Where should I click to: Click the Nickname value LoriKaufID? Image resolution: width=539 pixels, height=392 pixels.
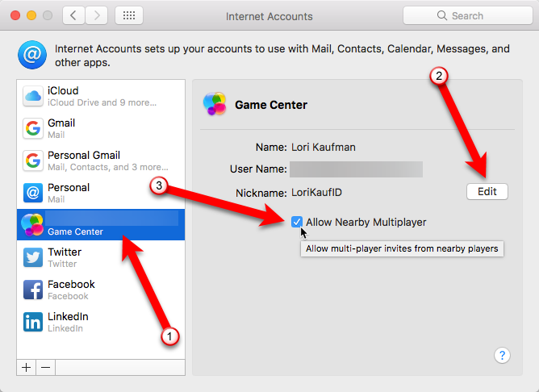point(316,193)
